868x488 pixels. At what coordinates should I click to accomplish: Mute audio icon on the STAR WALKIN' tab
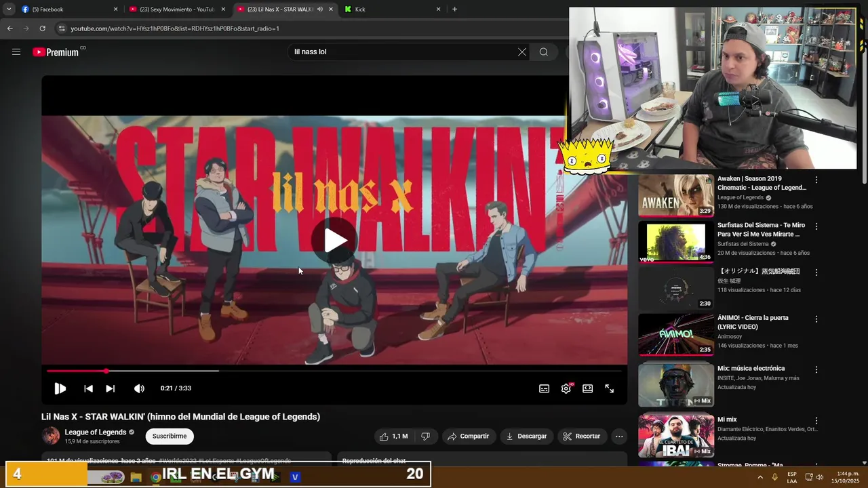[319, 9]
